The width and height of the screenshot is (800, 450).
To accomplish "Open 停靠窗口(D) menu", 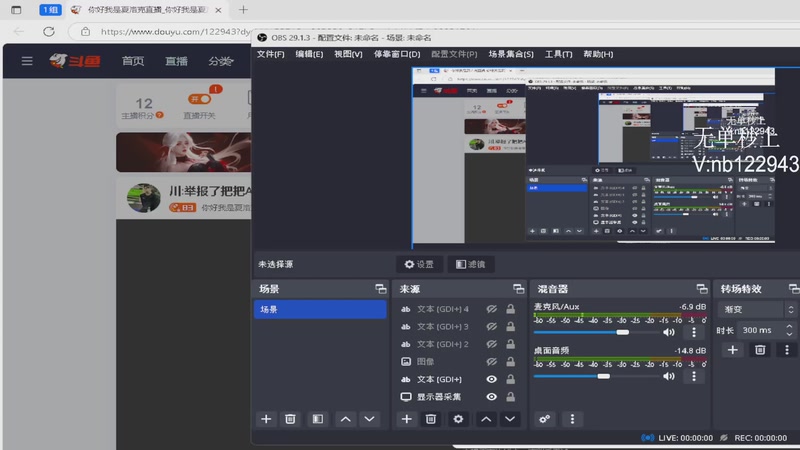I will point(397,54).
